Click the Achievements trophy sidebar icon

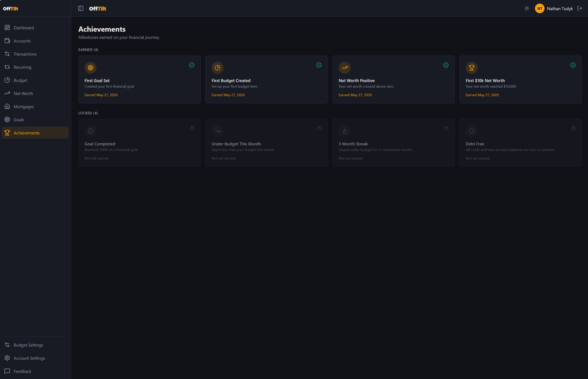click(x=7, y=133)
